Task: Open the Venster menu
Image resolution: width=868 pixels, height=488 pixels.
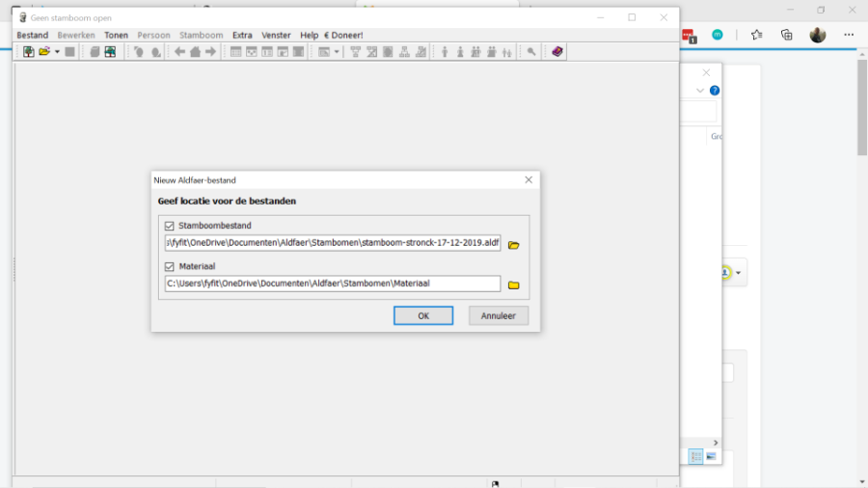Action: 276,36
